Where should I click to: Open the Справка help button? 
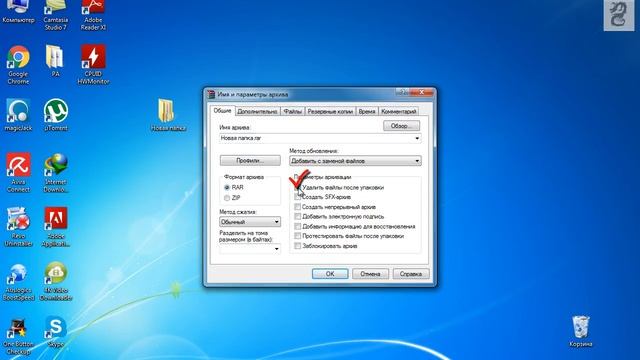tap(411, 274)
